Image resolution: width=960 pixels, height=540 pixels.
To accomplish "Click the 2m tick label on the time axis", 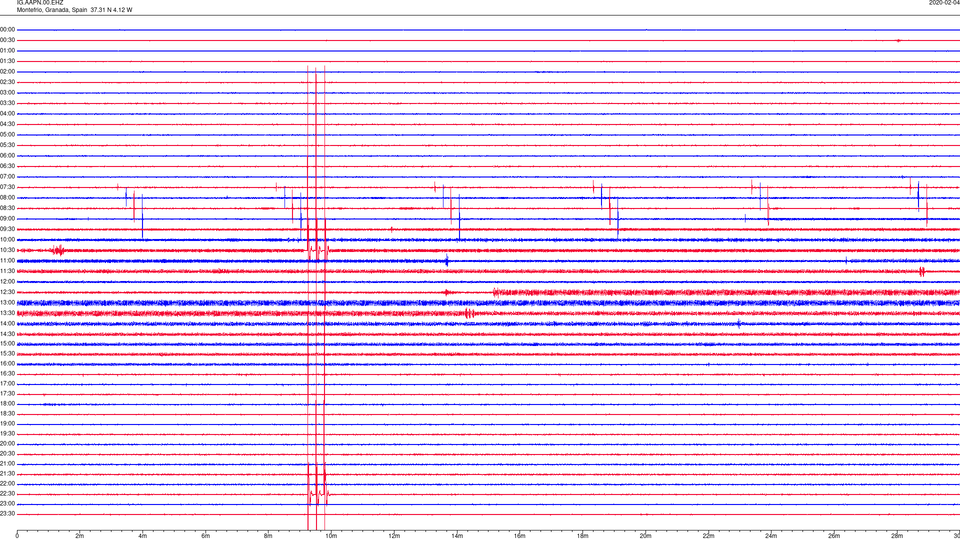I will click(x=80, y=536).
